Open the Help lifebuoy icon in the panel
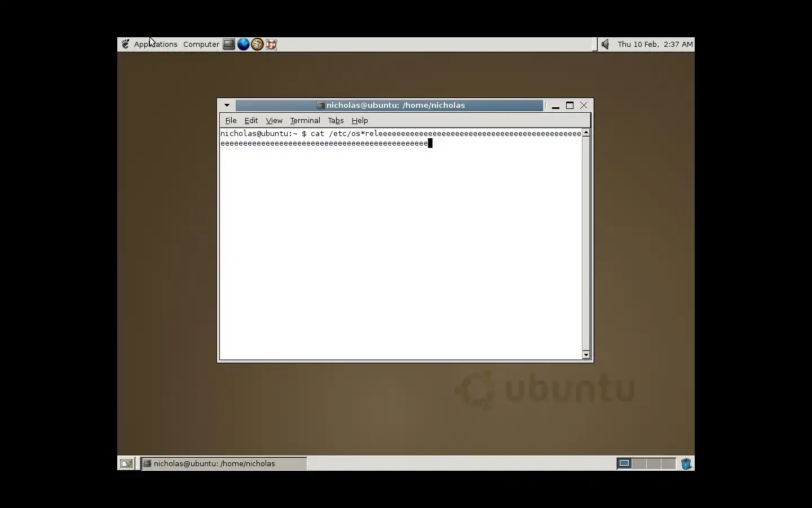 pos(271,44)
